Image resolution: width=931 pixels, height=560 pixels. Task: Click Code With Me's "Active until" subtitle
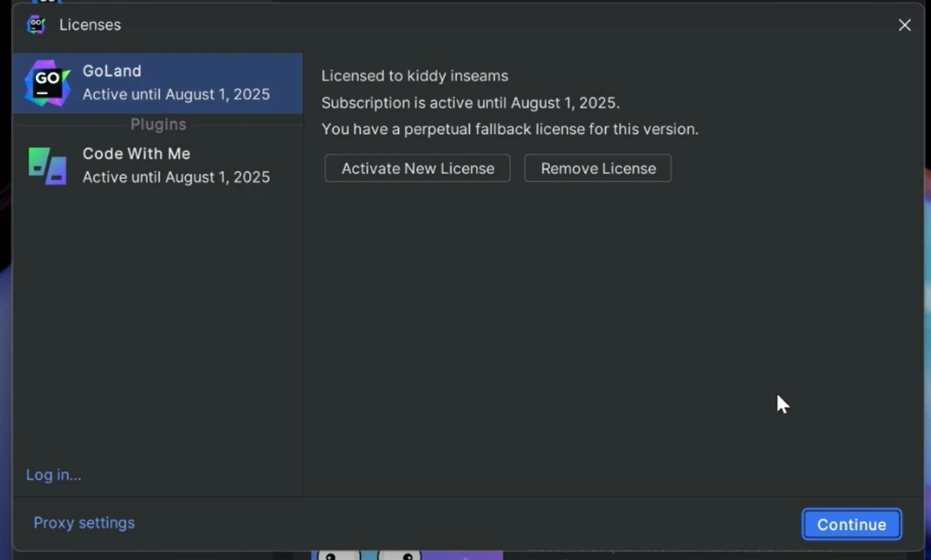pos(176,176)
